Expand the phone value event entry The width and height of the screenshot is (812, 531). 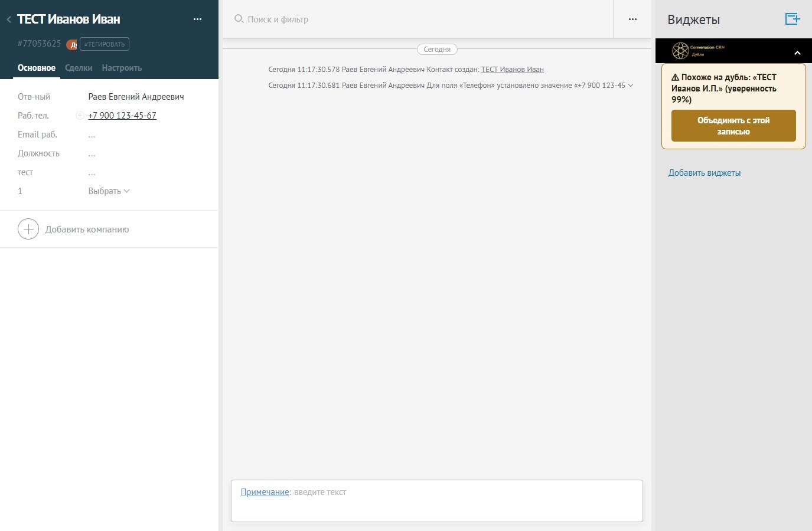point(631,86)
